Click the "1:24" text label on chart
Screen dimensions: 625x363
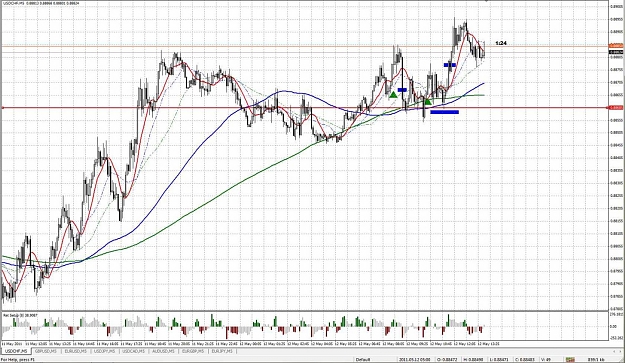(501, 43)
